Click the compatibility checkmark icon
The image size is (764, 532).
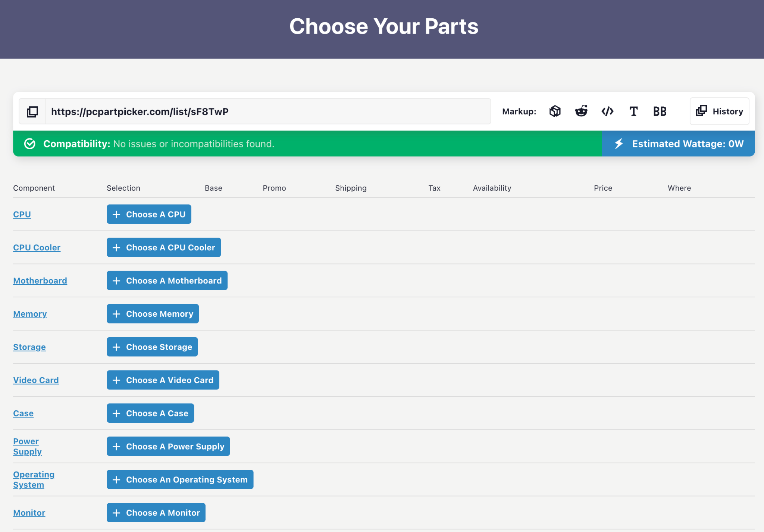(30, 144)
